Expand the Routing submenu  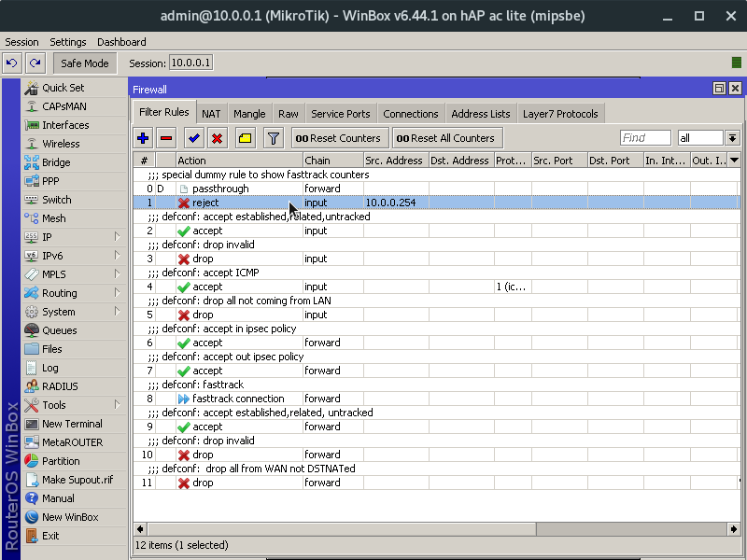click(75, 293)
